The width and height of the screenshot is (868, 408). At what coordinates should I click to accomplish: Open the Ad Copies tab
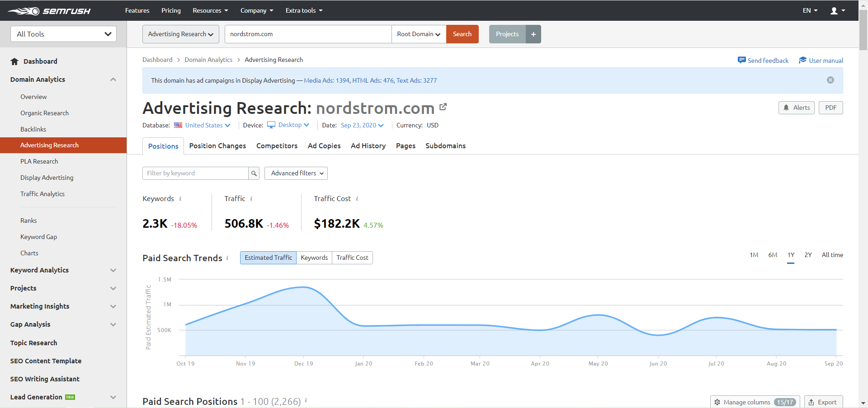(x=324, y=146)
